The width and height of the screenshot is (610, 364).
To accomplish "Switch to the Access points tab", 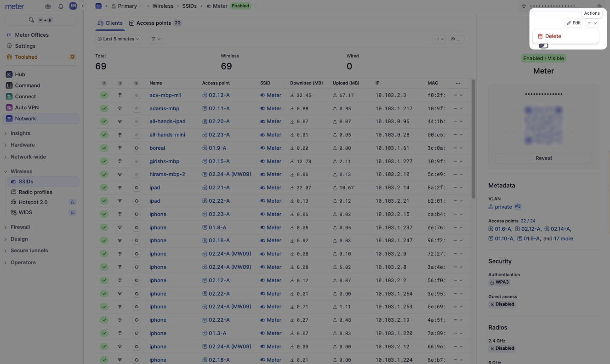I will click(152, 23).
